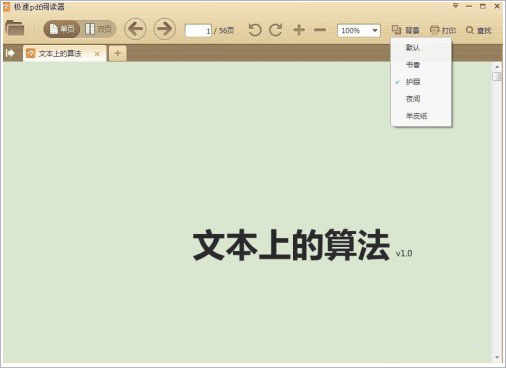
Task: Expand the sidebar panel toggle icon
Action: 11,53
